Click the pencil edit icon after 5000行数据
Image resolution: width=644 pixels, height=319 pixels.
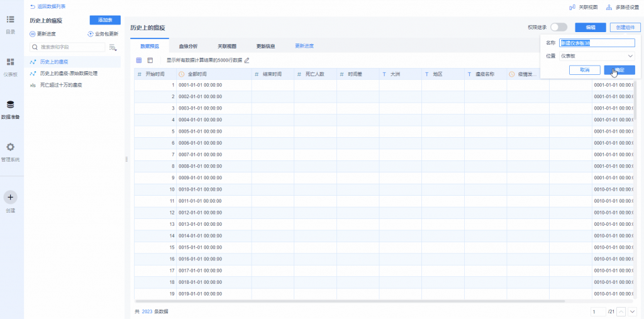coord(247,60)
